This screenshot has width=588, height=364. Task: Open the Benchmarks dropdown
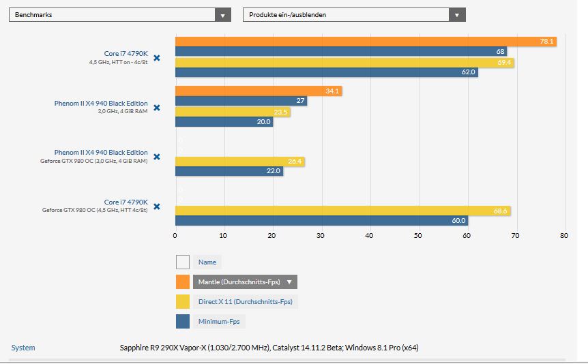[x=119, y=14]
